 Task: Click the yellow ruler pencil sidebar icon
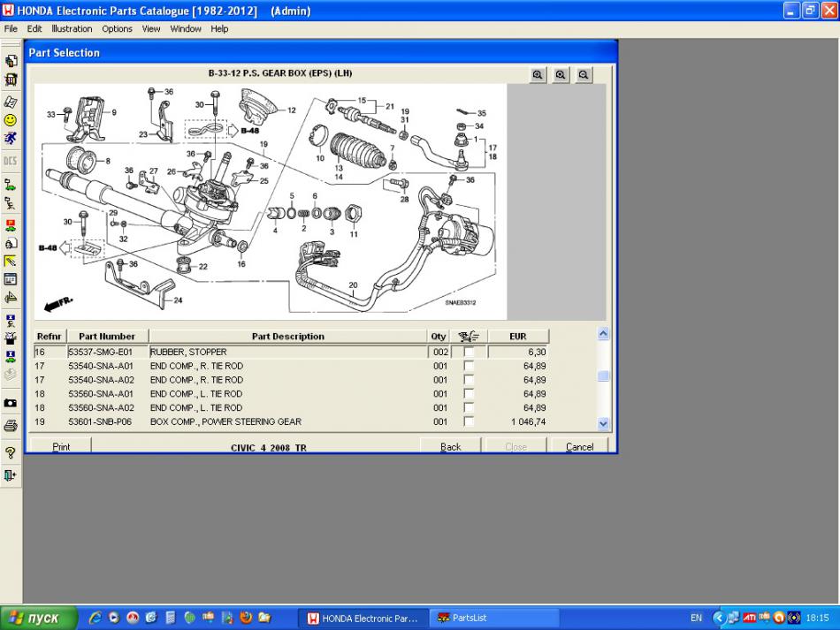11,262
